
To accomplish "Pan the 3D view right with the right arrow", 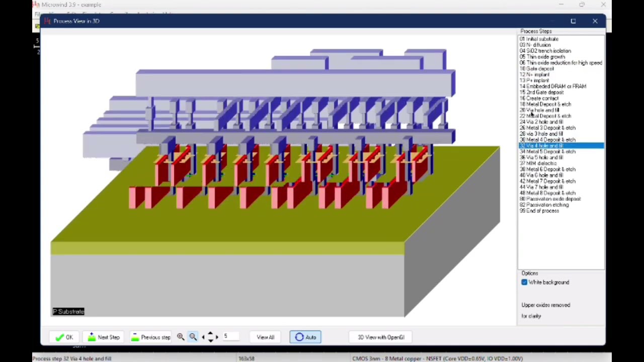I will click(217, 337).
